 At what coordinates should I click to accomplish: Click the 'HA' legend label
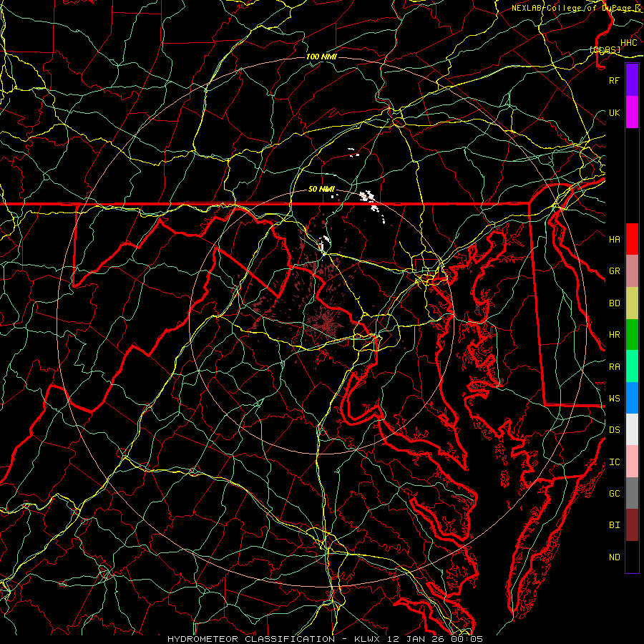615,239
